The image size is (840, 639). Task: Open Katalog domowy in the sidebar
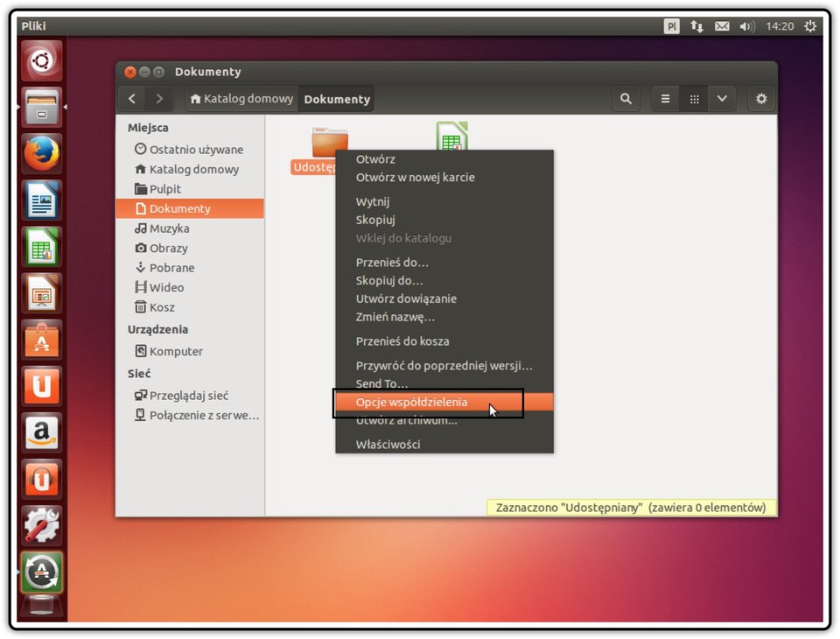190,170
